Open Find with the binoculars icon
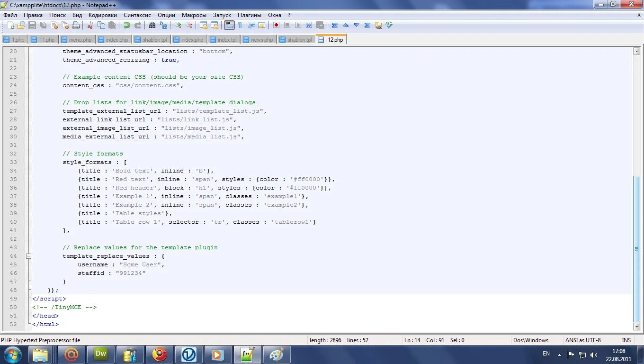644x364 pixels. tap(152, 25)
